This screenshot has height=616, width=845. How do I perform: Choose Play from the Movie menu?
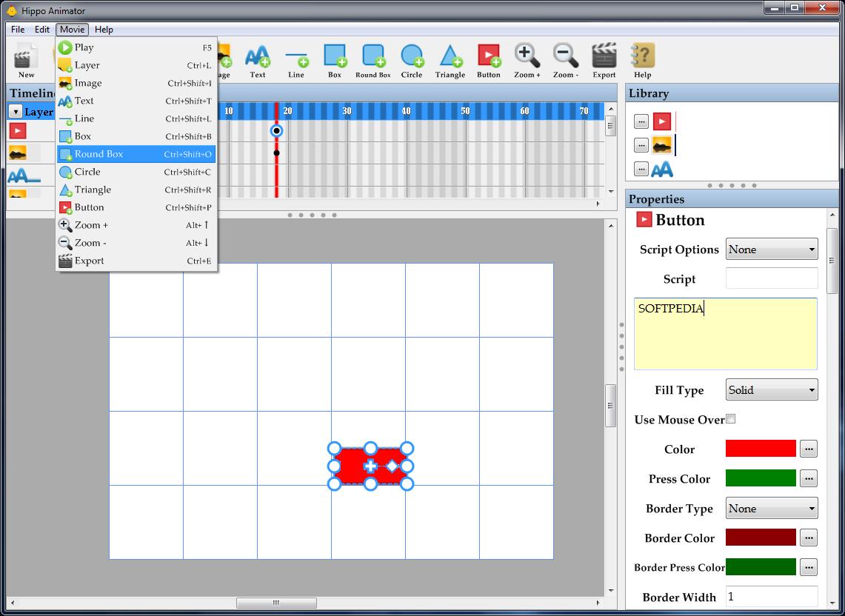click(136, 47)
